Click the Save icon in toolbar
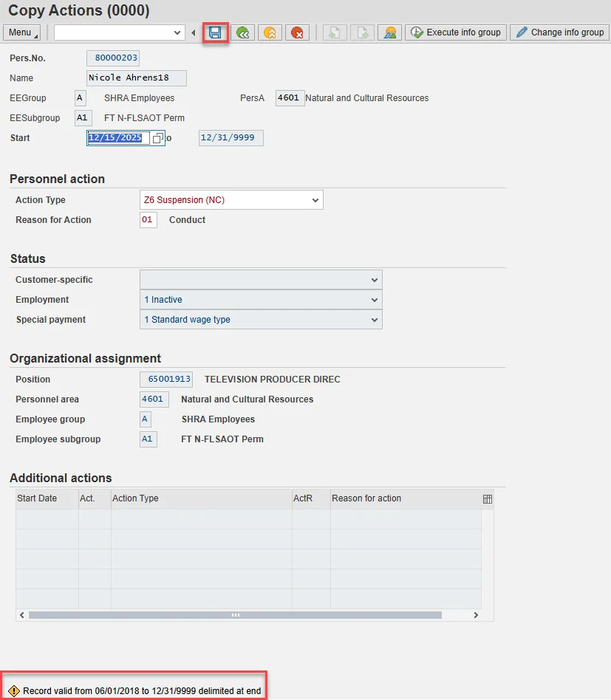The image size is (611, 700). pyautogui.click(x=215, y=32)
